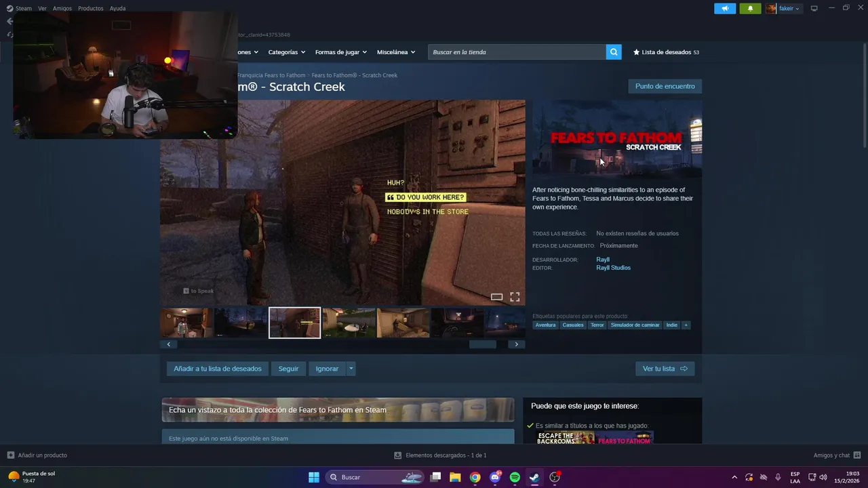
Task: Open the arrow dropdown next to Ignorar
Action: coord(351,369)
